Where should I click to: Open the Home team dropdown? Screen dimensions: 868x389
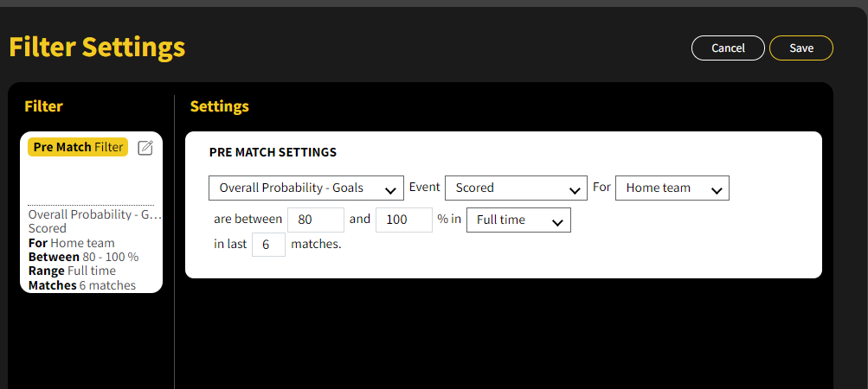[x=672, y=188]
